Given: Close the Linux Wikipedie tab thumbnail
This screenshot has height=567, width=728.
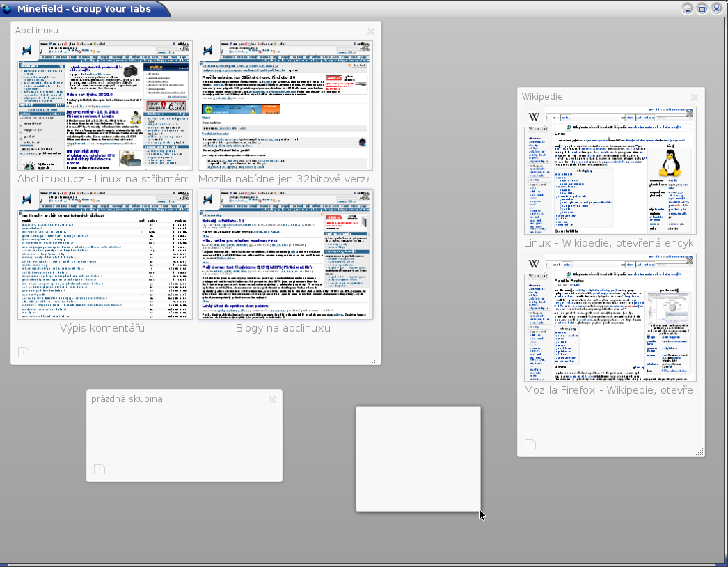Looking at the screenshot, I should point(690,114).
